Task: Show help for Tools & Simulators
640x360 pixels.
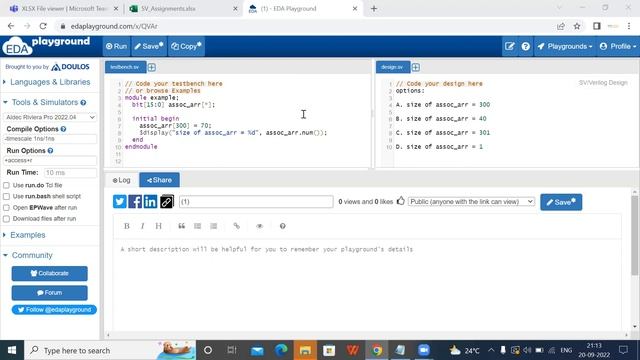Action: [x=83, y=103]
